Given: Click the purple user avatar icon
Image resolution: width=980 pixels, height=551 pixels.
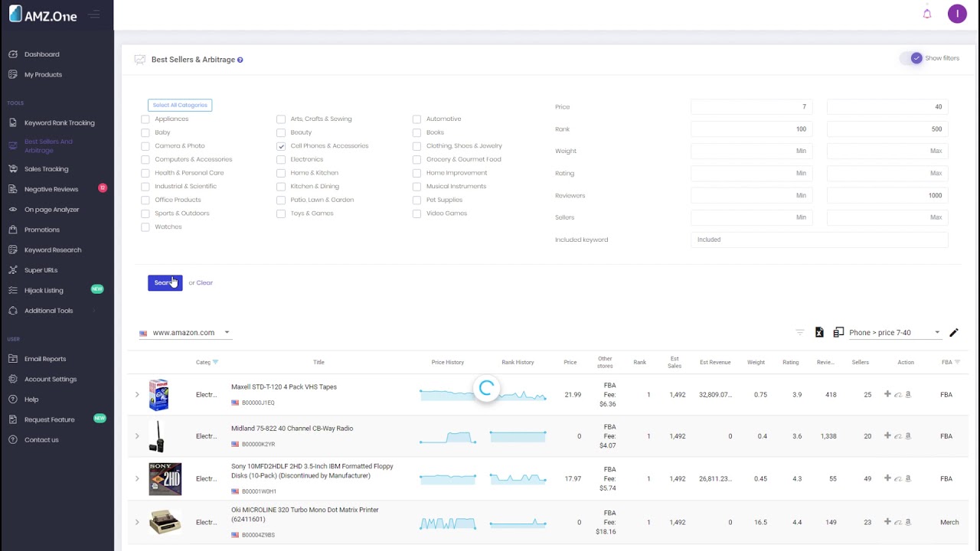Looking at the screenshot, I should click(957, 14).
